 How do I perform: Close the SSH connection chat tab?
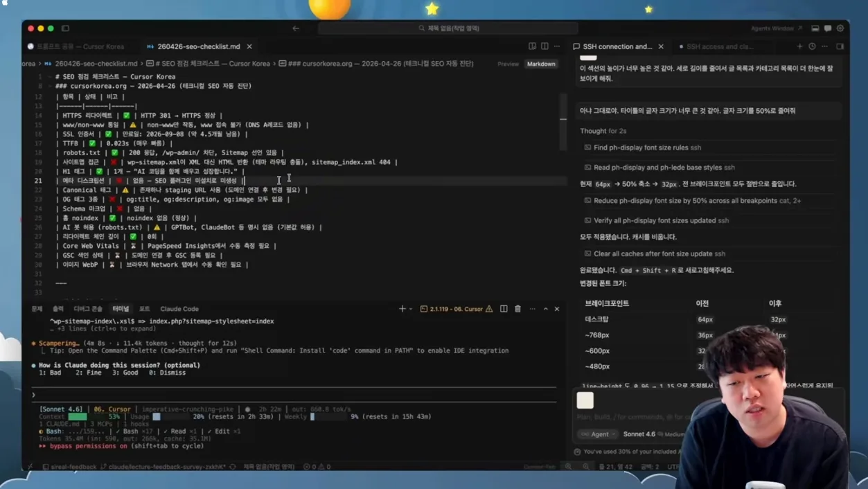[661, 46]
